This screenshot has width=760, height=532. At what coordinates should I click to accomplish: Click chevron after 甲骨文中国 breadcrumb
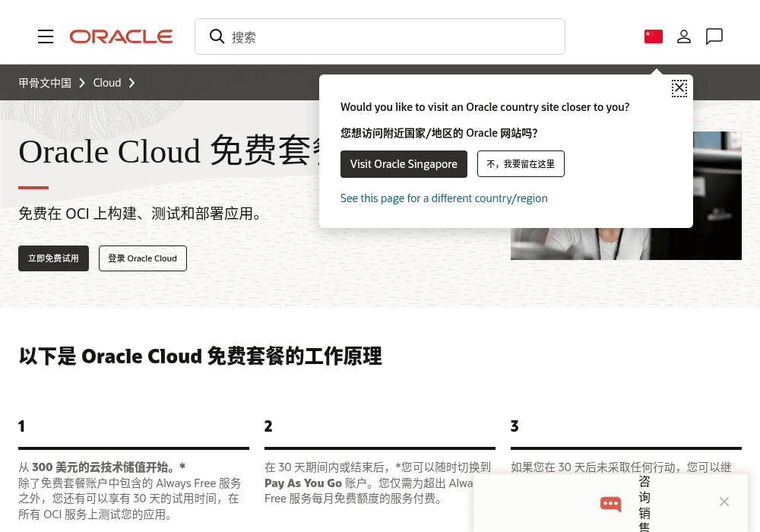[82, 83]
